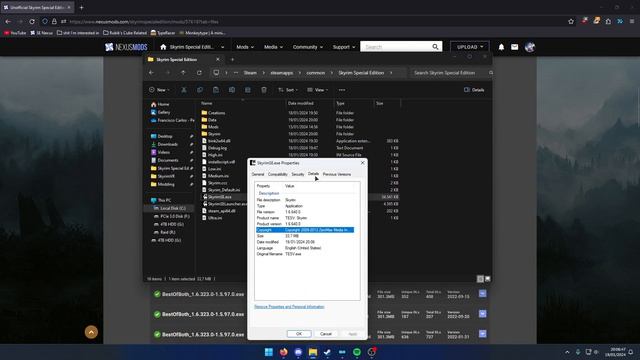Screen dimensions: 640x360
Task: Open the View dropdown in File Explorer
Action: coord(318,90)
